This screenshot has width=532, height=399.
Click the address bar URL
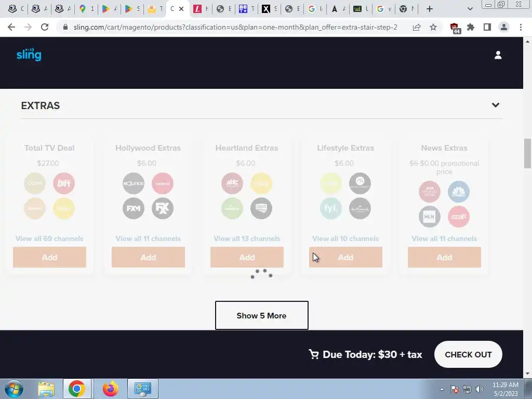coord(235,27)
